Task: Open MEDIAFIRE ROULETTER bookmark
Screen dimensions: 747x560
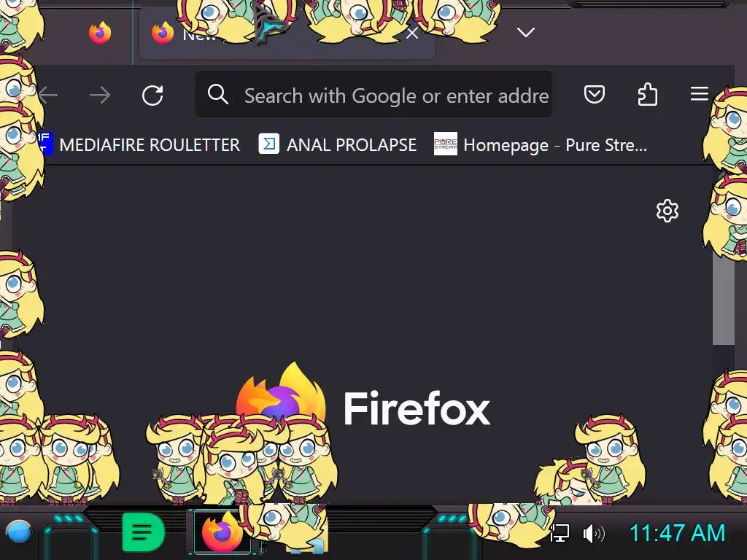Action: click(140, 144)
